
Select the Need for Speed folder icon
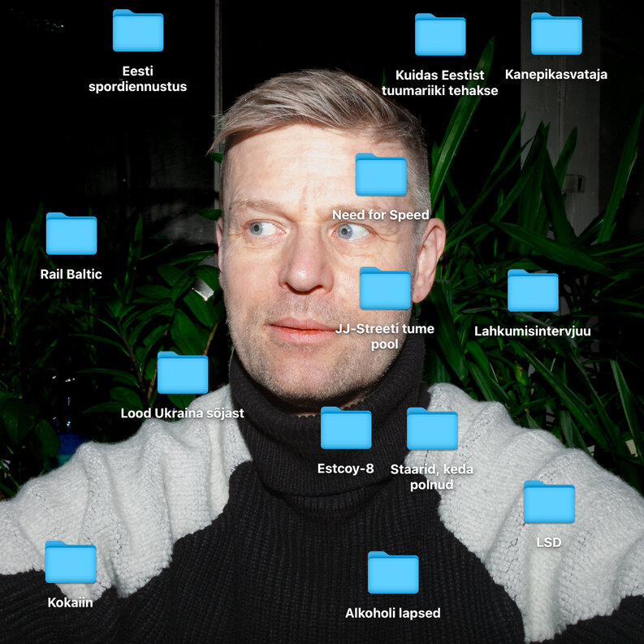click(x=381, y=175)
